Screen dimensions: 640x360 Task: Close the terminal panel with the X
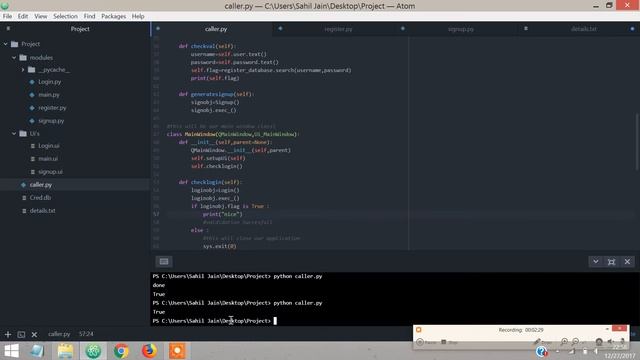click(x=627, y=262)
